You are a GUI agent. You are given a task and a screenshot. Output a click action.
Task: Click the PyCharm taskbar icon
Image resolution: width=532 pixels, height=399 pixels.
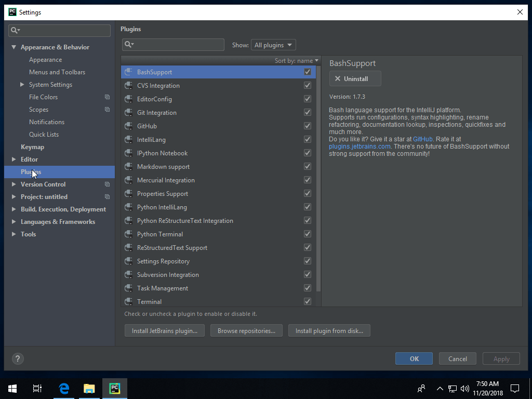pyautogui.click(x=115, y=389)
